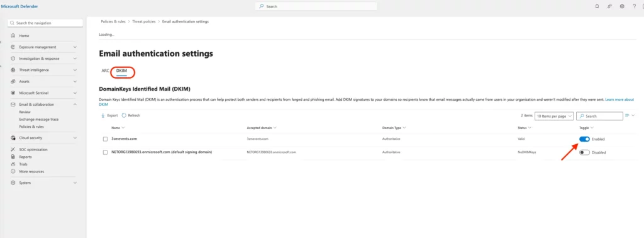Open Settings gear in top bar
644x238 pixels.
click(x=622, y=6)
